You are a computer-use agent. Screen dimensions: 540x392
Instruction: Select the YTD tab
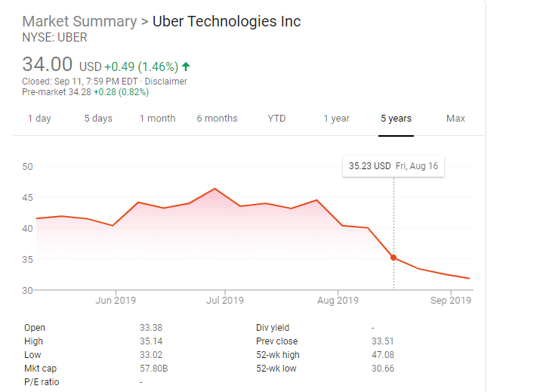(x=276, y=119)
